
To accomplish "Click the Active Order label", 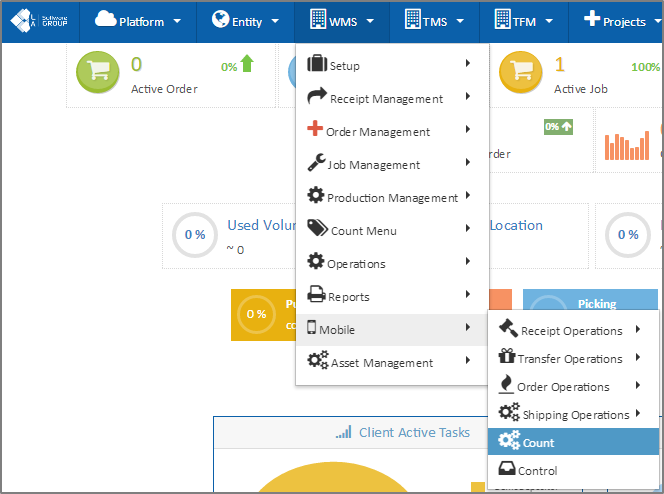I will click(x=164, y=89).
